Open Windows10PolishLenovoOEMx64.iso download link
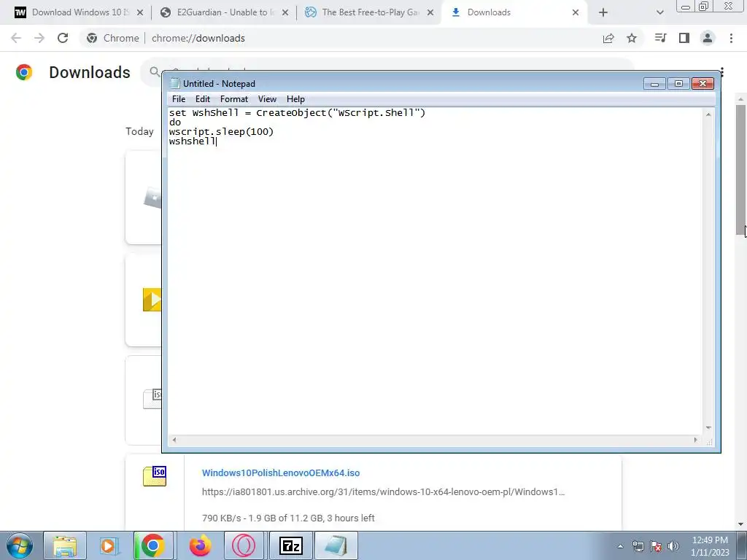Viewport: 747px width, 560px height. click(281, 472)
